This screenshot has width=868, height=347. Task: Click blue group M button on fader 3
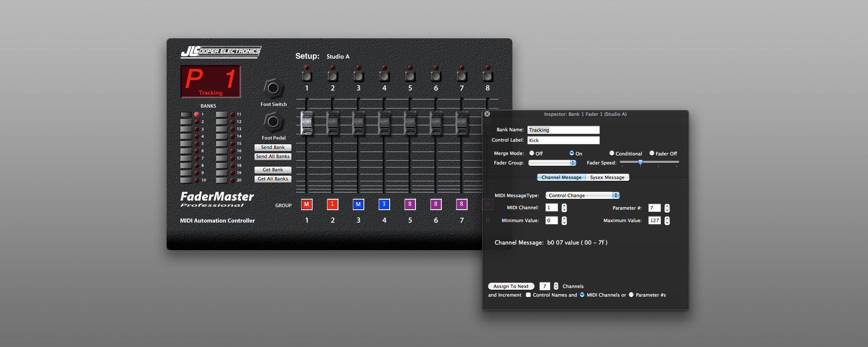tap(358, 204)
